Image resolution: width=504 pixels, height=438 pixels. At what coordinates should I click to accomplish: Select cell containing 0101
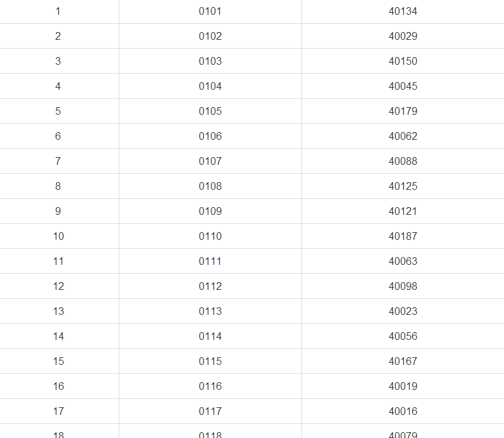(x=210, y=12)
